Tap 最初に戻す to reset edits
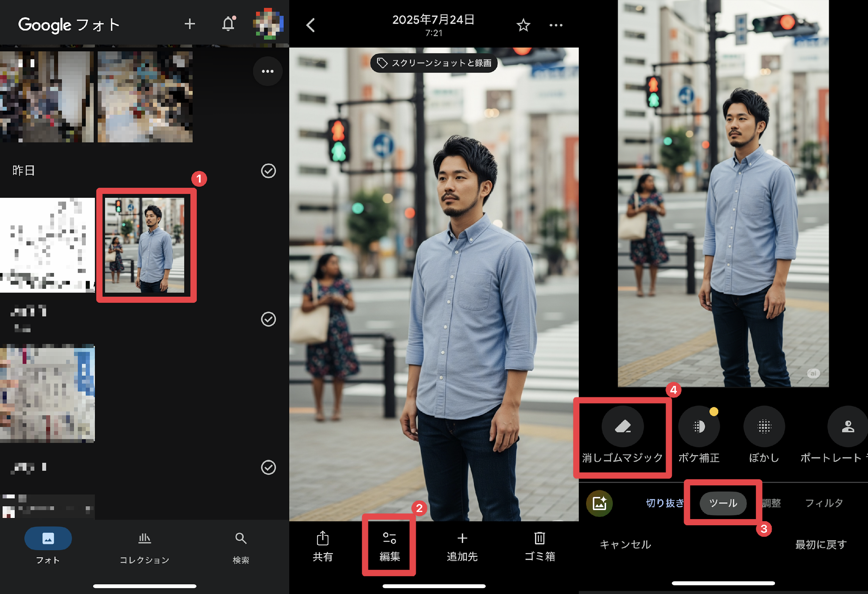This screenshot has height=594, width=868. pos(821,545)
